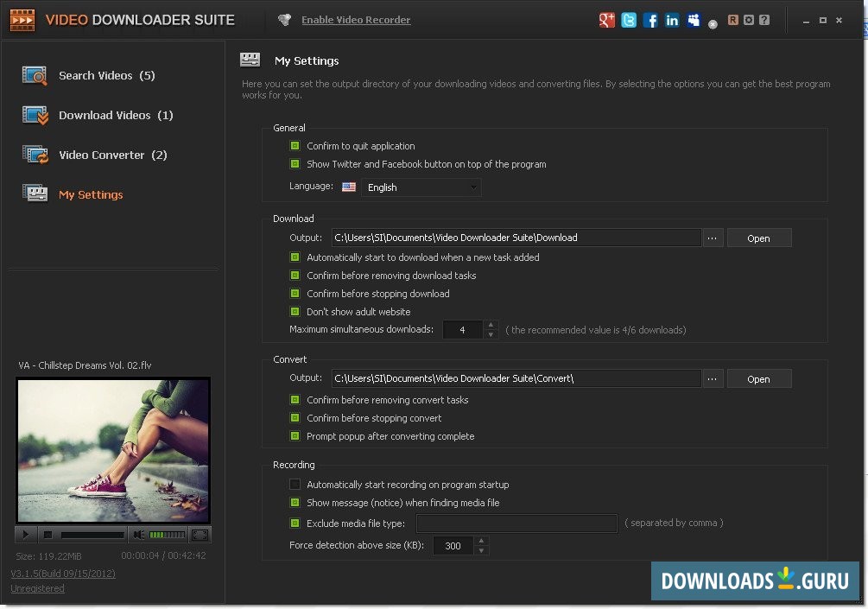This screenshot has height=609, width=868.
Task: Select My Settings in sidebar
Action: tap(91, 195)
